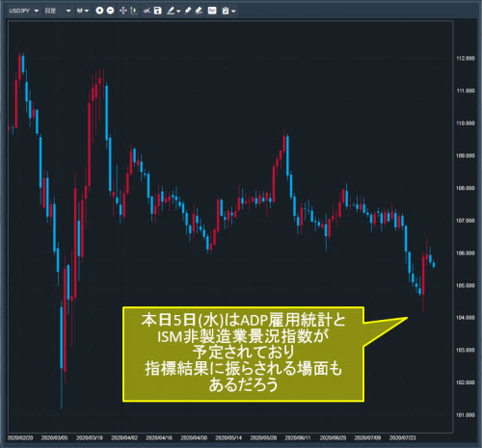Click the 2020/06/11 date label
The width and height of the screenshot is (482, 448).
click(298, 438)
